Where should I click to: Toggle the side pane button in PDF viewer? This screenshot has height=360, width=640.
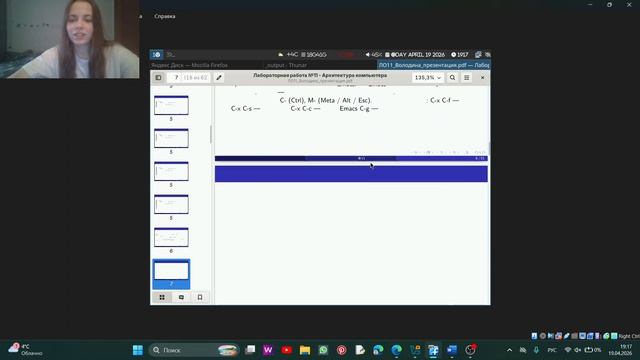pyautogui.click(x=158, y=78)
